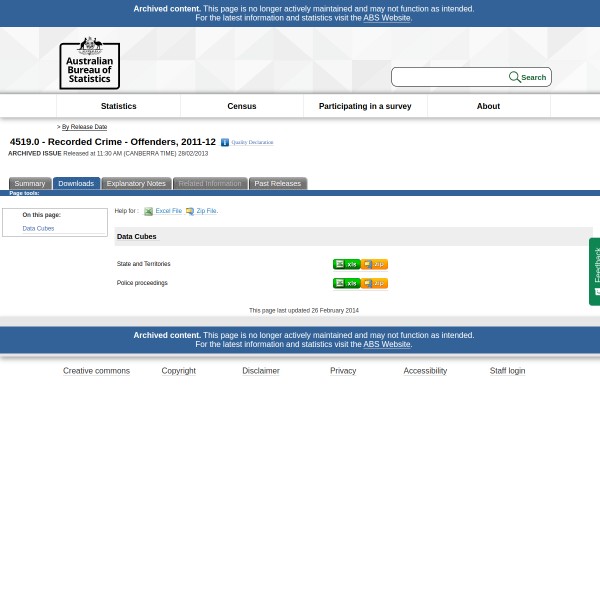This screenshot has width=600, height=600.
Task: Click inside the search text field
Action: 450,77
